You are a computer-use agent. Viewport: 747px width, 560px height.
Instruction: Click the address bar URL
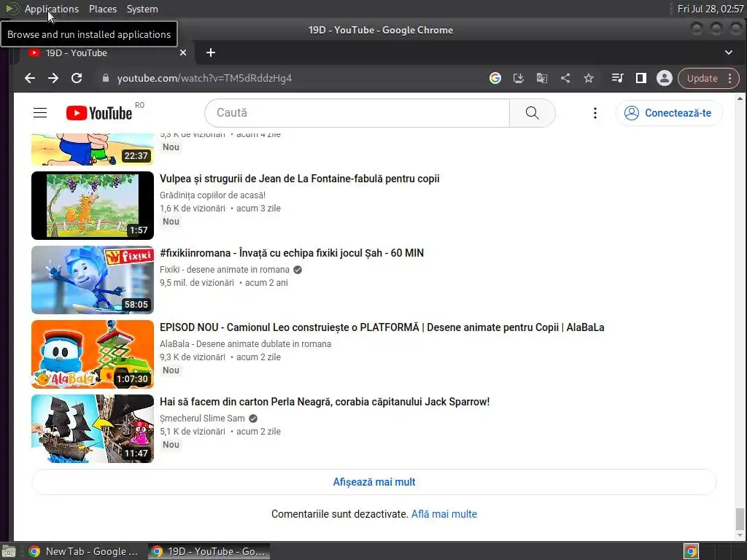tap(204, 78)
